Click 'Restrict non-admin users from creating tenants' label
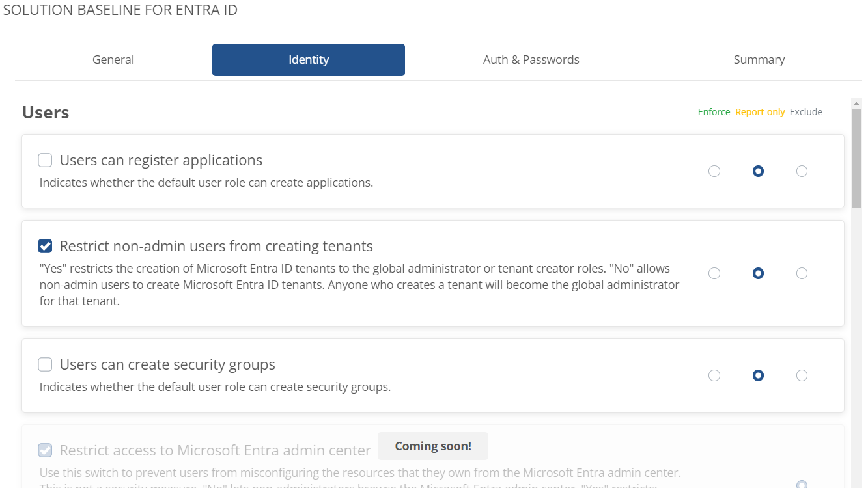The image size is (868, 488). tap(216, 246)
